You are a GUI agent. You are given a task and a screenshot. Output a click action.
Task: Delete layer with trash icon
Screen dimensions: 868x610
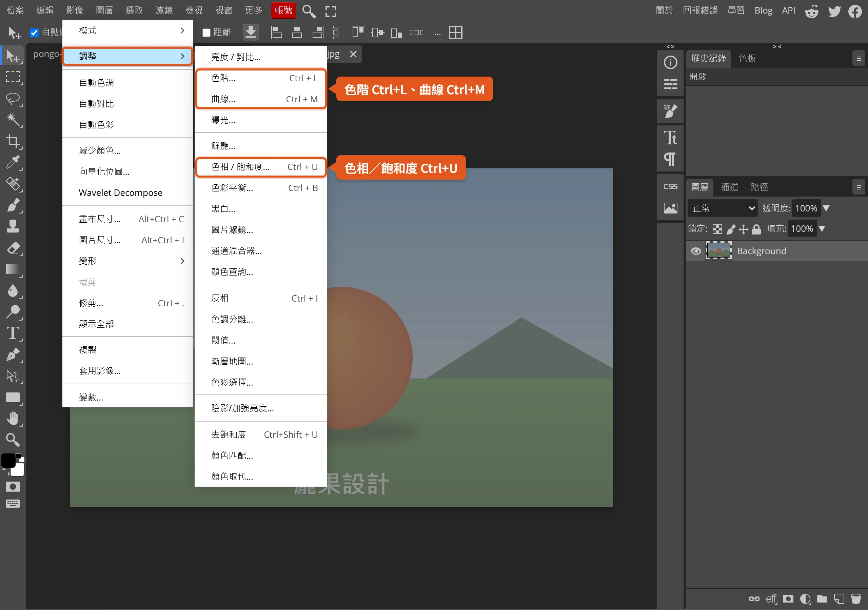pyautogui.click(x=855, y=599)
